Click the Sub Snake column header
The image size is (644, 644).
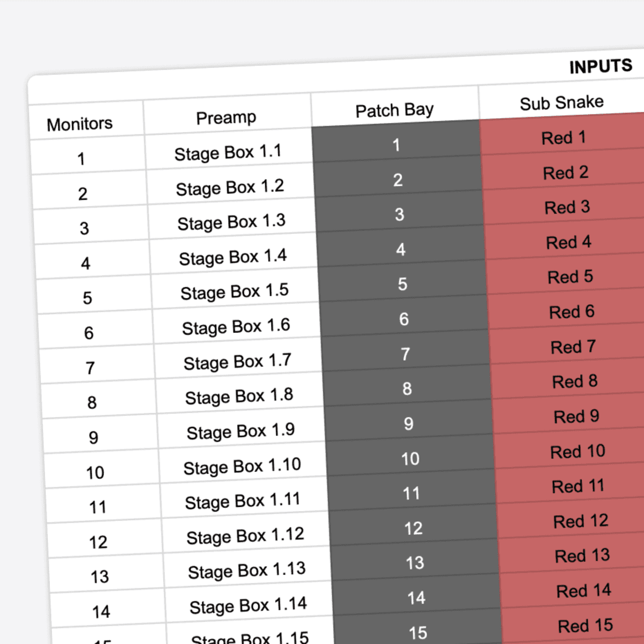tap(561, 103)
